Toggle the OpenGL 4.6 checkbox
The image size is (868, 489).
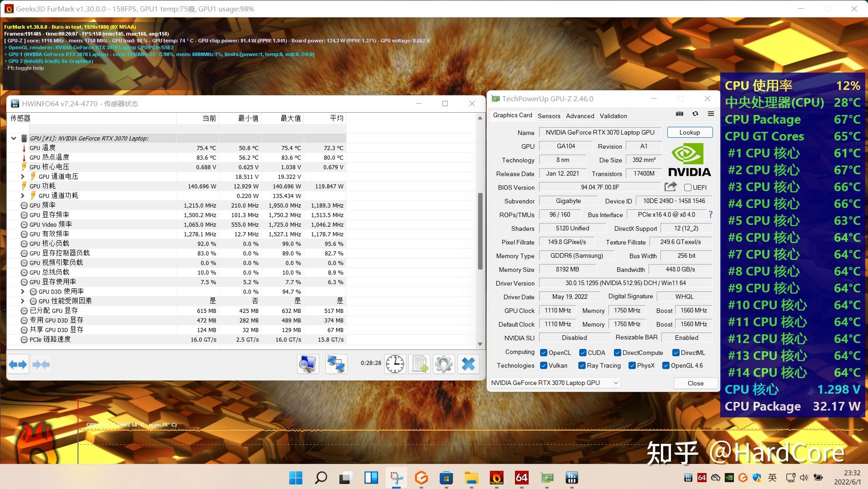tap(666, 365)
